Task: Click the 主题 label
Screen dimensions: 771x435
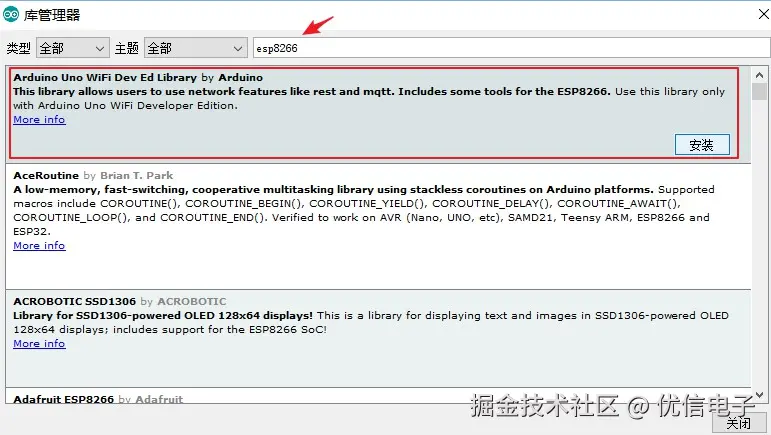Action: point(126,48)
